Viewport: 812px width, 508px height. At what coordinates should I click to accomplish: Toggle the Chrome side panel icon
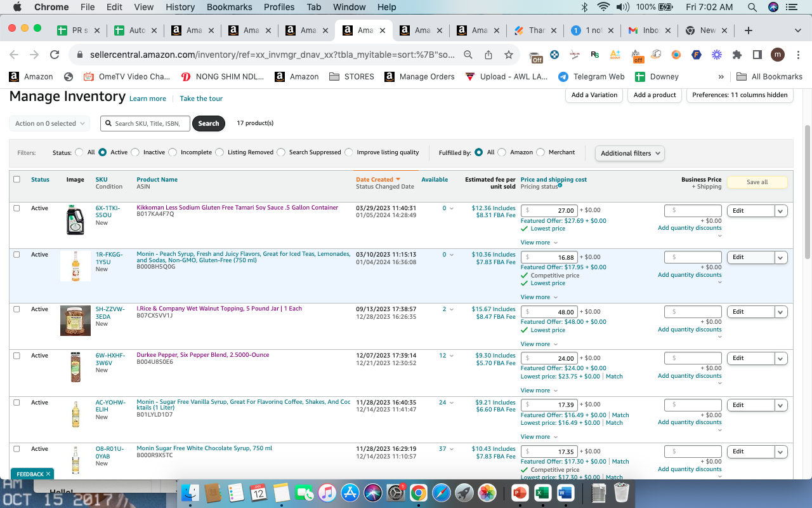click(x=757, y=55)
